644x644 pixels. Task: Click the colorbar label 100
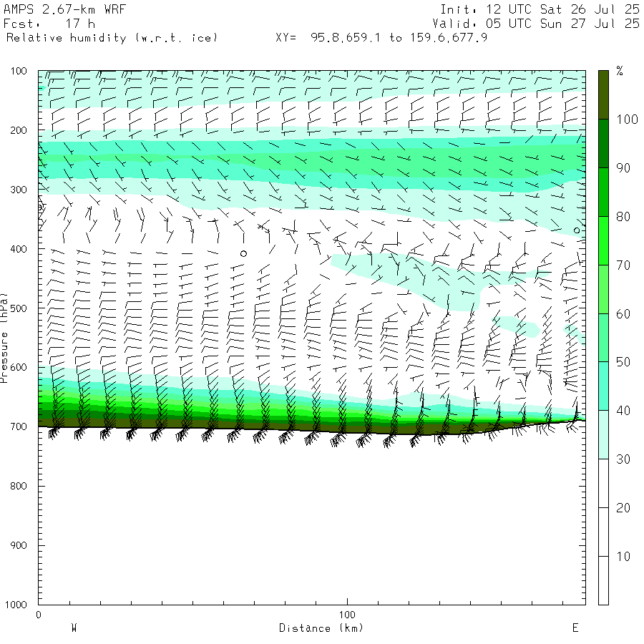click(627, 119)
